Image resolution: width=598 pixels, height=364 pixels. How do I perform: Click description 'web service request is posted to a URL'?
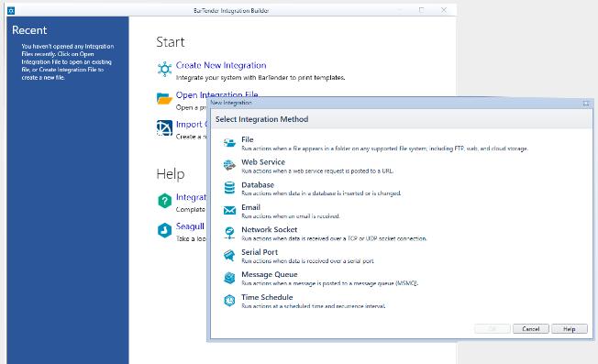[317, 171]
